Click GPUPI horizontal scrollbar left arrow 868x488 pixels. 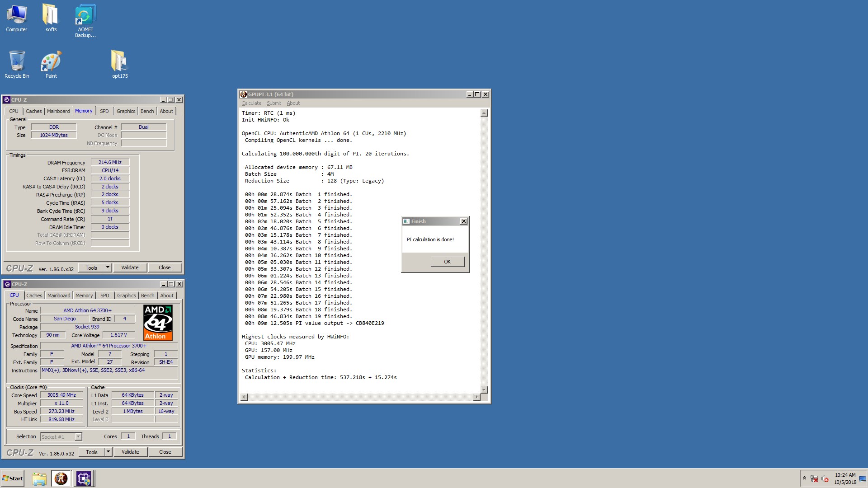(x=244, y=397)
